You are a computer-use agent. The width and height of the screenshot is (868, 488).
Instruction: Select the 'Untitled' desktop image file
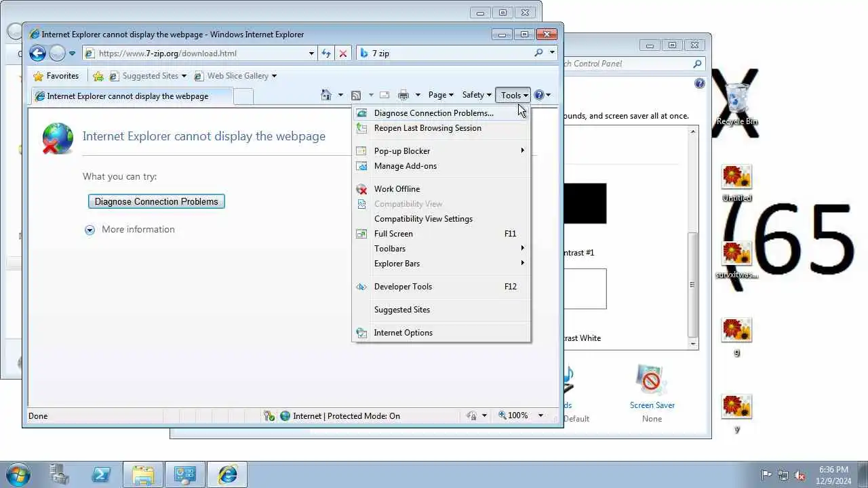[737, 183]
